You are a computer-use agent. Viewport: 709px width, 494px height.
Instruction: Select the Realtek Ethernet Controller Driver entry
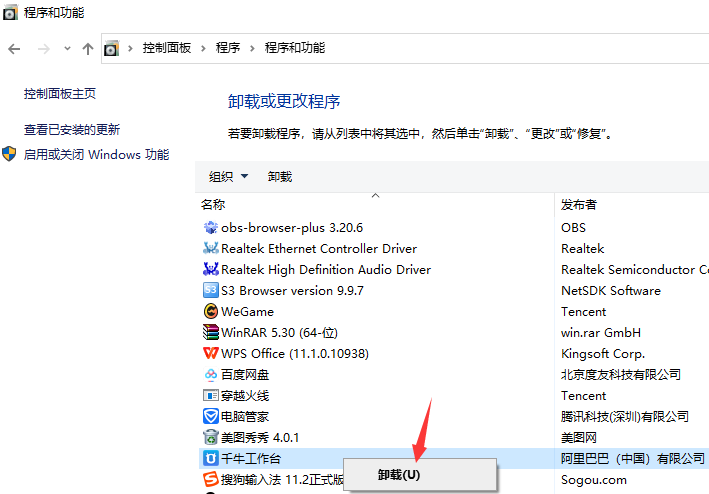319,249
